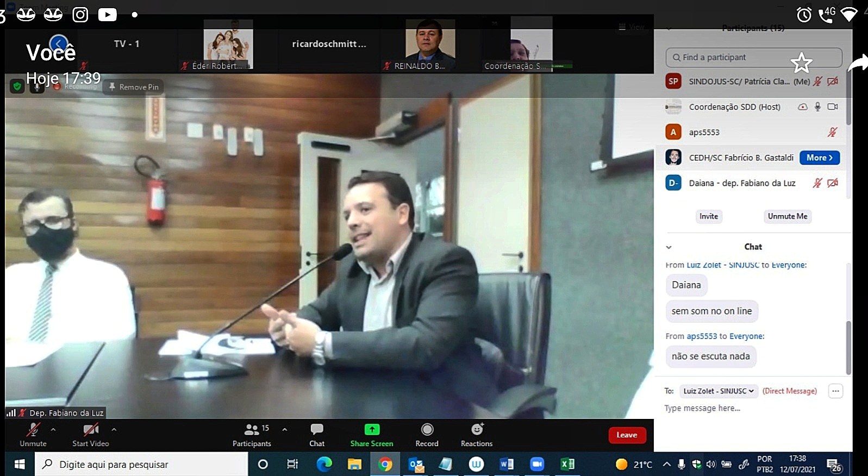
Task: Unmute the microphone in meeting toolbar
Action: pyautogui.click(x=33, y=430)
